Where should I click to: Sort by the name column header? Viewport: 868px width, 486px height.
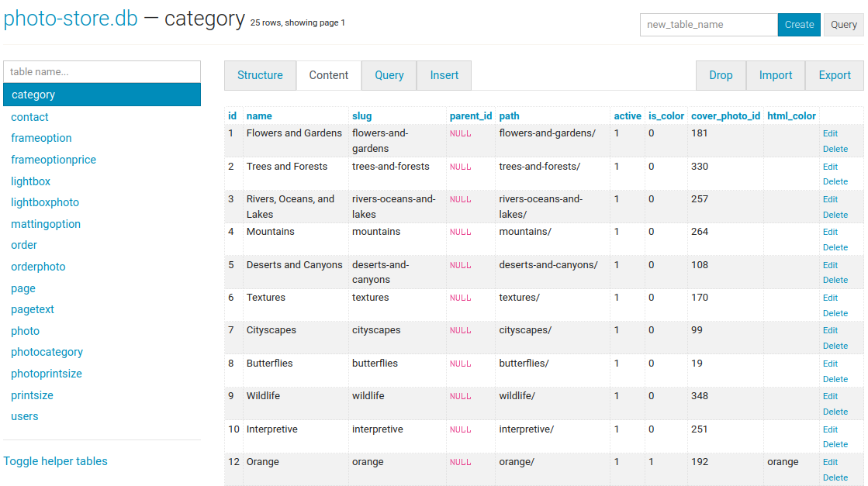[259, 115]
